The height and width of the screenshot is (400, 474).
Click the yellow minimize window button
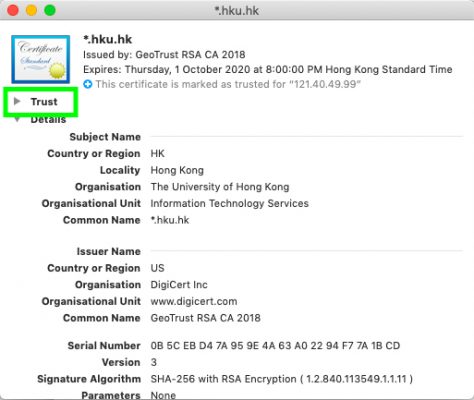(31, 10)
